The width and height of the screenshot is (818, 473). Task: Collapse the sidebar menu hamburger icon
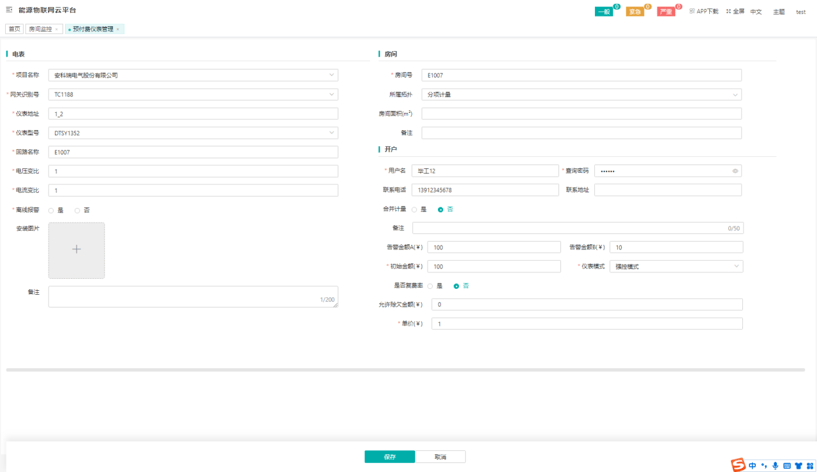point(9,10)
